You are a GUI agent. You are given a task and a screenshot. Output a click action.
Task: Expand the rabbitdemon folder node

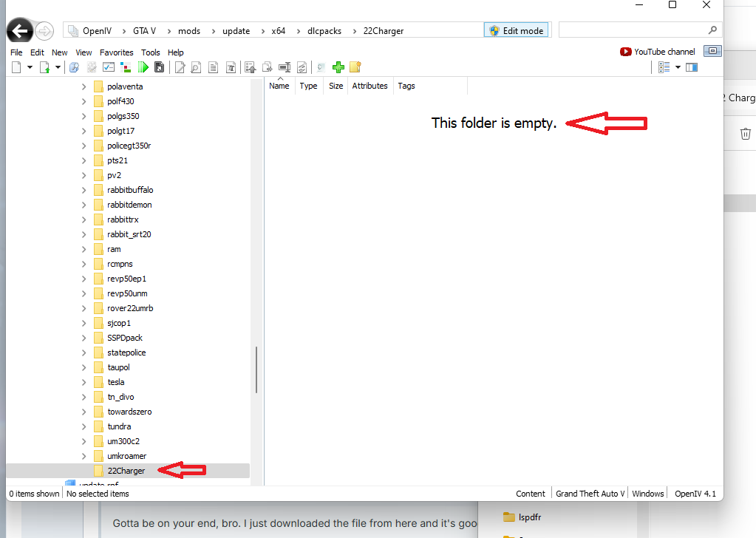(84, 205)
